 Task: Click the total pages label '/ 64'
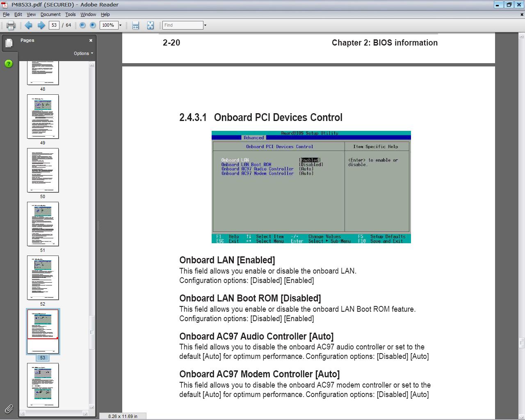point(67,25)
